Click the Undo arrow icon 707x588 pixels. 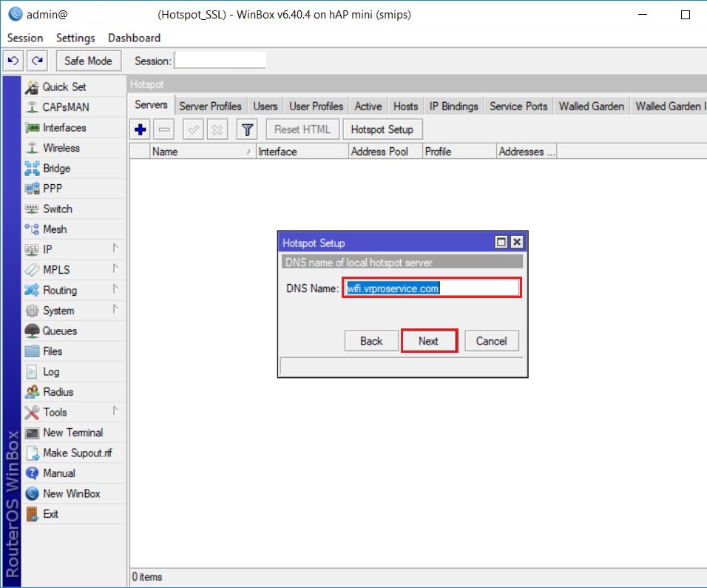point(13,61)
